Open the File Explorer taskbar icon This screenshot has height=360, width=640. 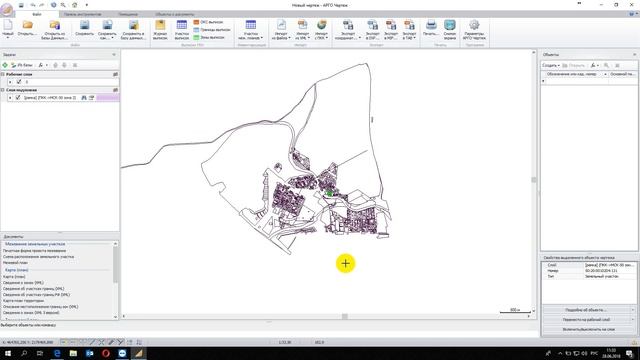(73, 353)
